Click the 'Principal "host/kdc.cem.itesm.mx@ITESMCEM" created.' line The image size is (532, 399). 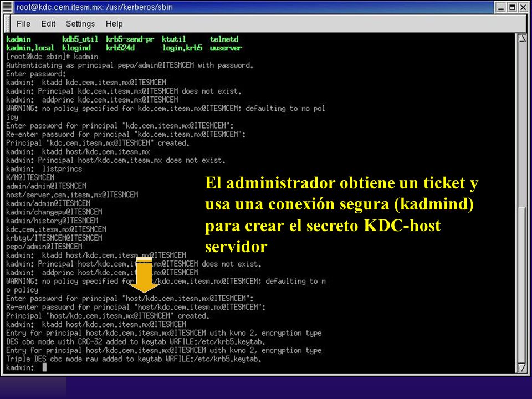pos(108,316)
